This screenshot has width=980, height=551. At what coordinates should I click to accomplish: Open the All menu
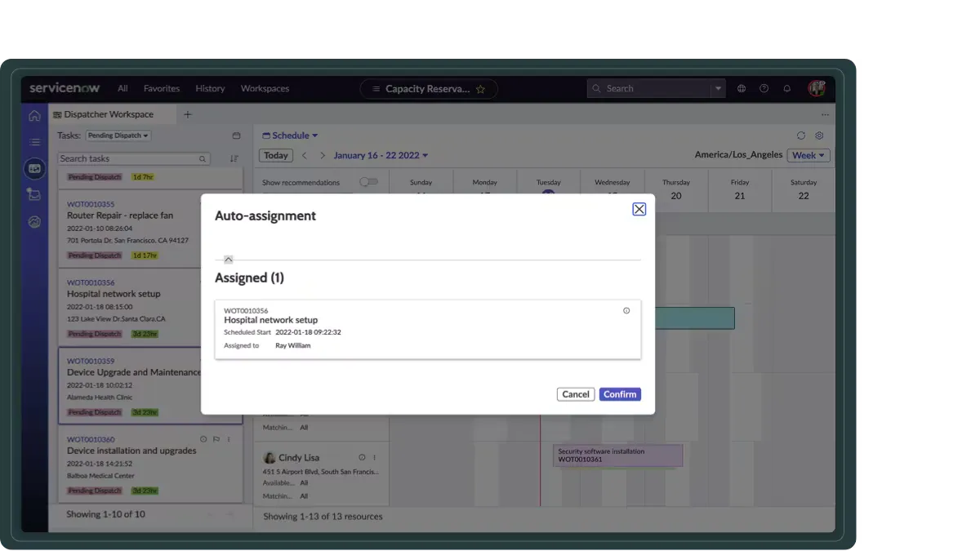(122, 88)
